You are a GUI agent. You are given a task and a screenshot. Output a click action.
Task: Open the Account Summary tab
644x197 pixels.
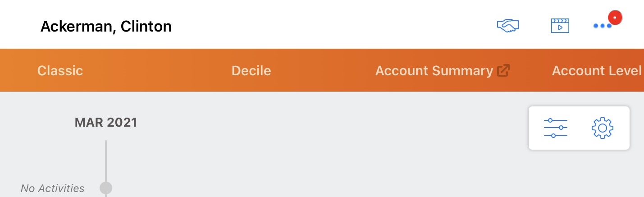434,71
